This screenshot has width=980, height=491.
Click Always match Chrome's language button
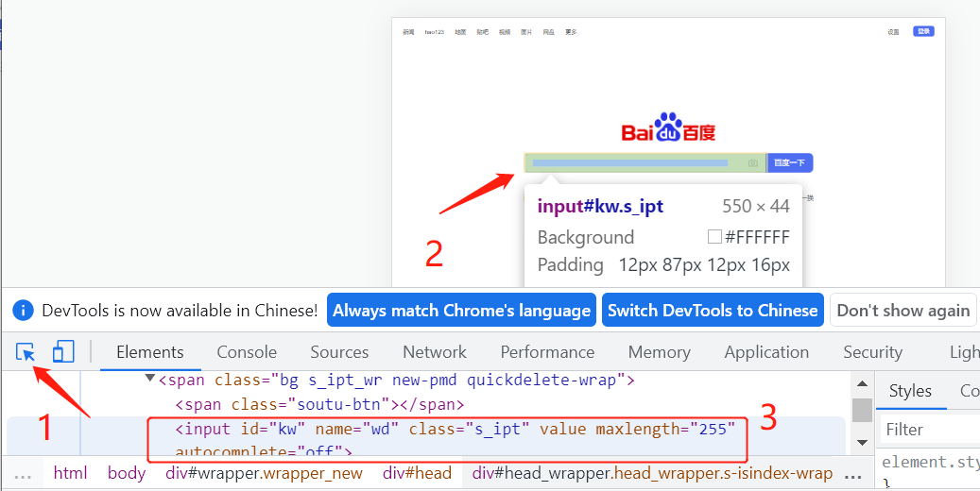pos(461,310)
